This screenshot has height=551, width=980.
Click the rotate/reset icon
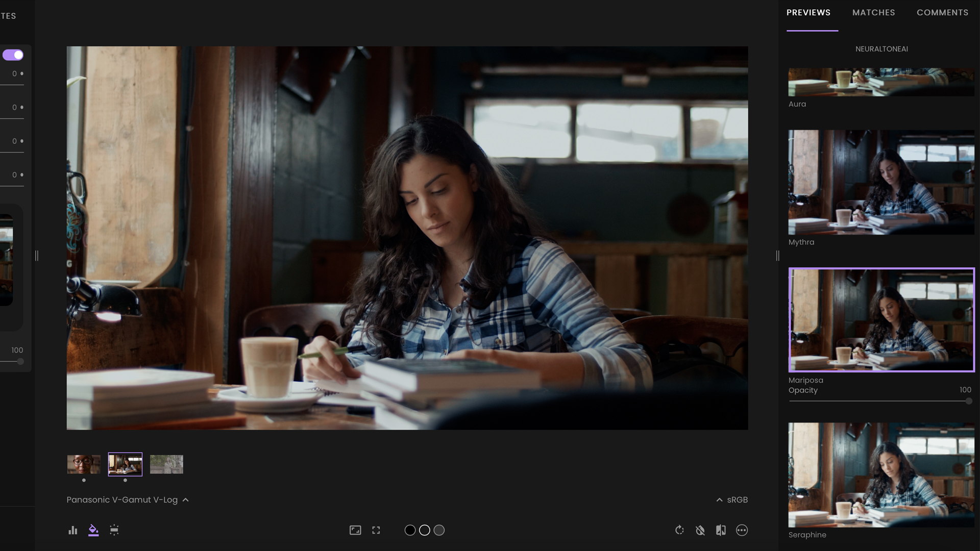[x=679, y=530]
